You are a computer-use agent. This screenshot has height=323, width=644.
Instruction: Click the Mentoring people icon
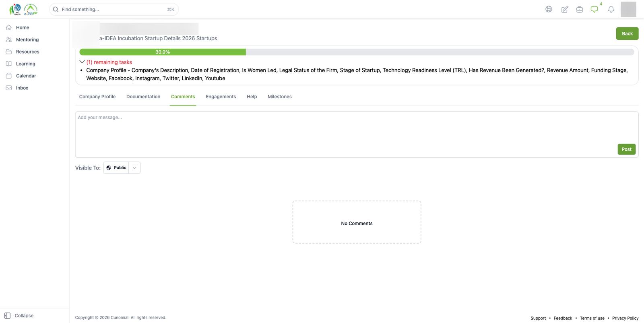point(9,39)
